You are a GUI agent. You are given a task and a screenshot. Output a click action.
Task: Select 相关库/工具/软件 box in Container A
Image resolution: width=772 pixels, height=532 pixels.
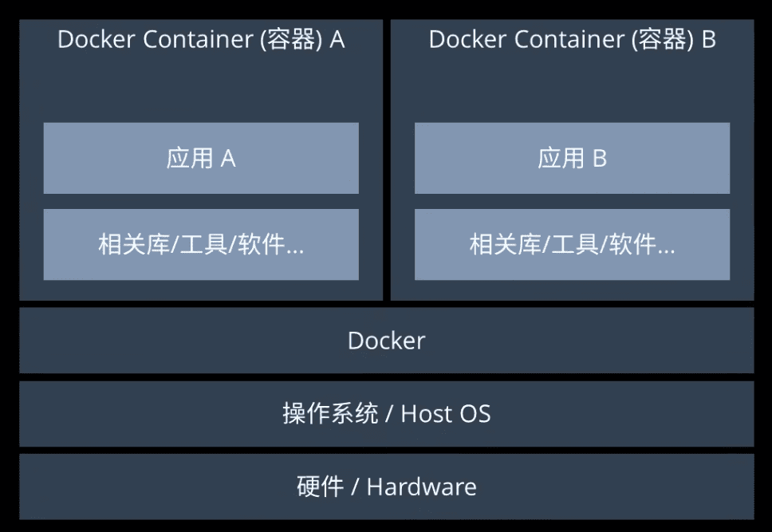[201, 245]
